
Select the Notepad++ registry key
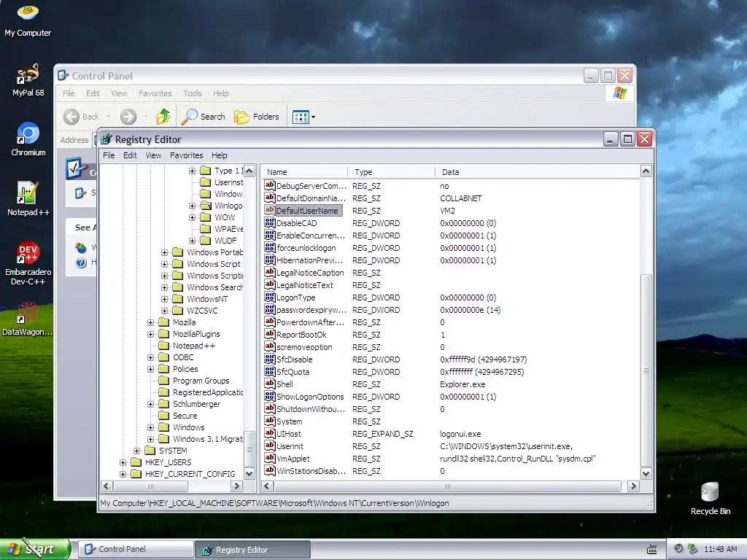pyautogui.click(x=193, y=346)
